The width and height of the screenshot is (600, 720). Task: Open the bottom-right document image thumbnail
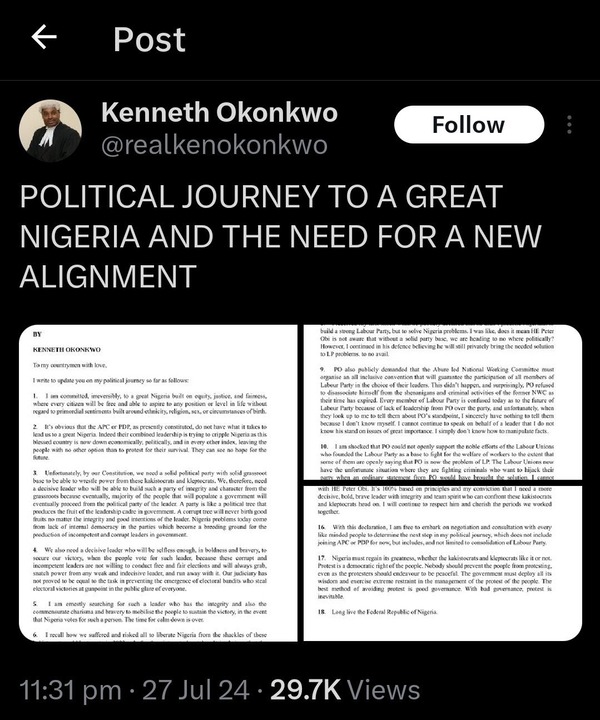tap(443, 563)
